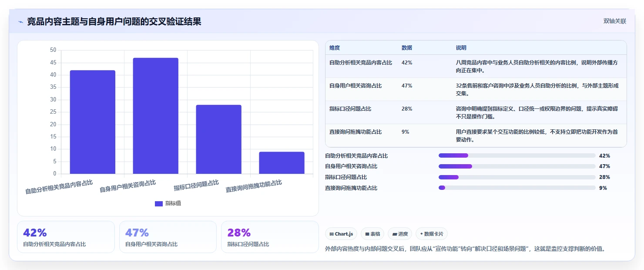Click the description starting 用户直接要求某个交互功能
Viewport: 644px width, 270px height.
click(x=537, y=135)
